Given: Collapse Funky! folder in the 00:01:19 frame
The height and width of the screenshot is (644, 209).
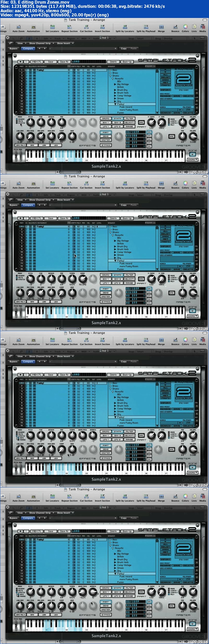Looking at the screenshot, I should [115, 104].
